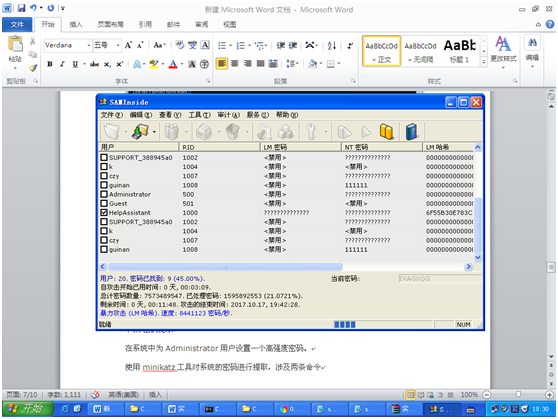Check the last guinan user checkbox

click(104, 249)
